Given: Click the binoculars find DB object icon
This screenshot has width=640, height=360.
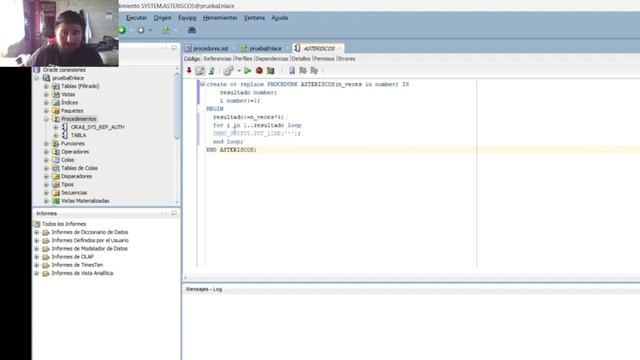Looking at the screenshot, I should pyautogui.click(x=191, y=30).
